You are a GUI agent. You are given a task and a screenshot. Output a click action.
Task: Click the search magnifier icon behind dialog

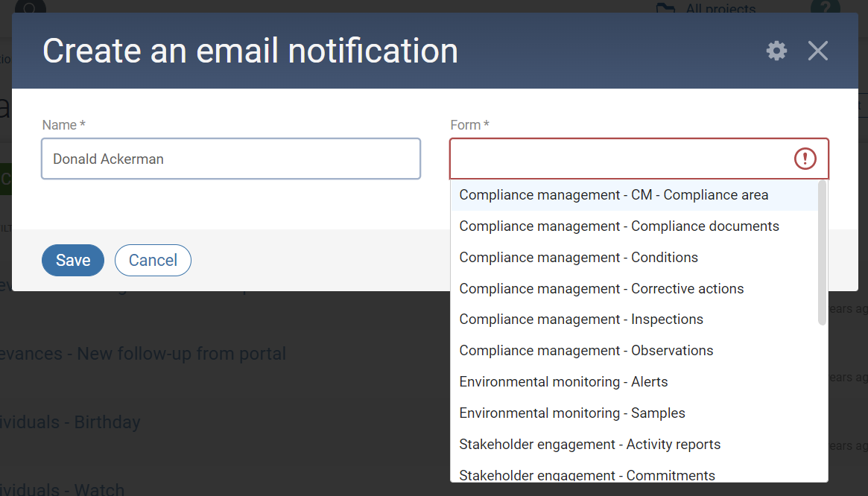tap(31, 7)
